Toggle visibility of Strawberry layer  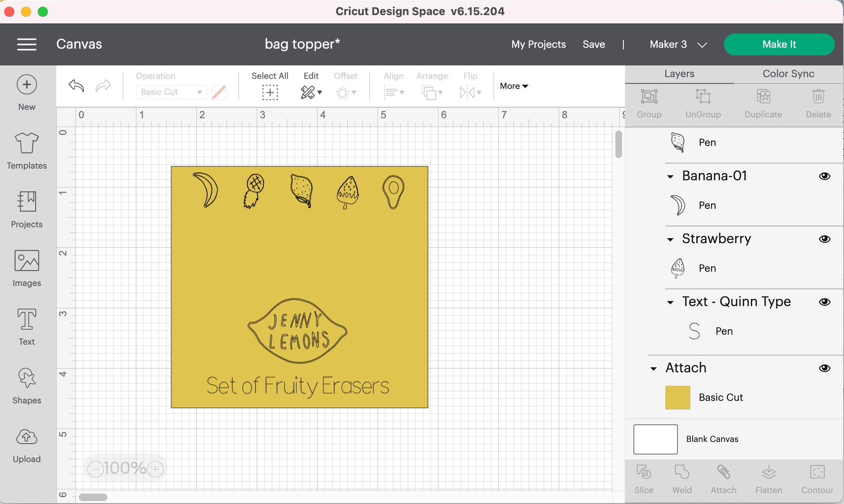point(824,239)
